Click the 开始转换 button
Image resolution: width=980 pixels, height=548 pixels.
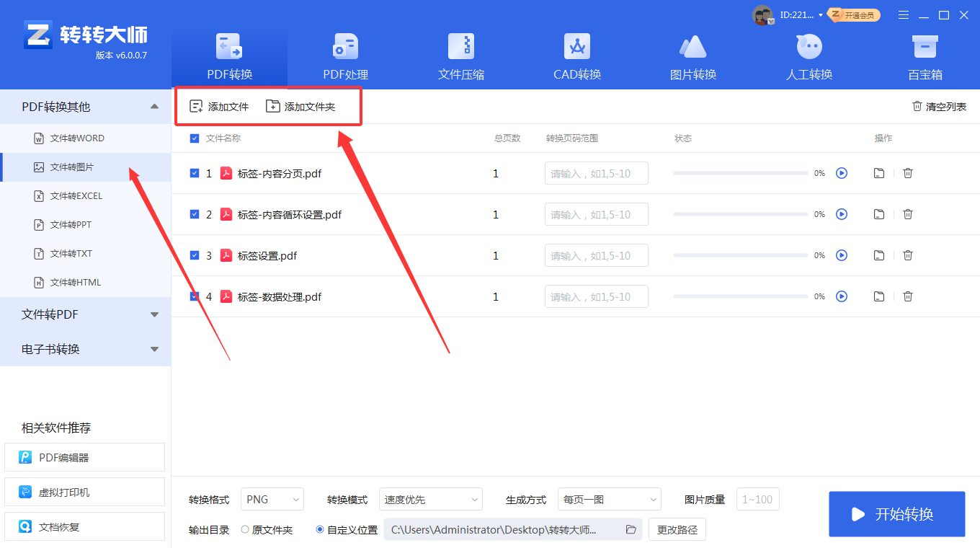pyautogui.click(x=897, y=514)
